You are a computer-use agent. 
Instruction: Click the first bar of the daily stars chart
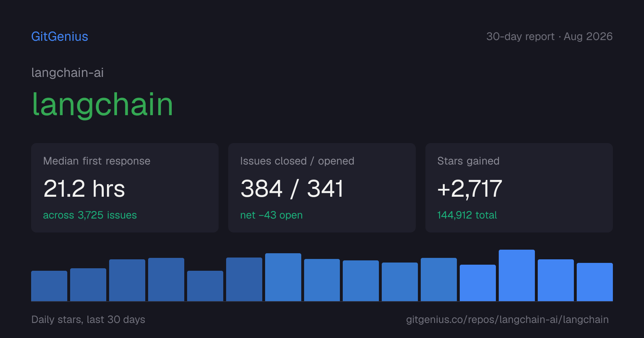[49, 286]
